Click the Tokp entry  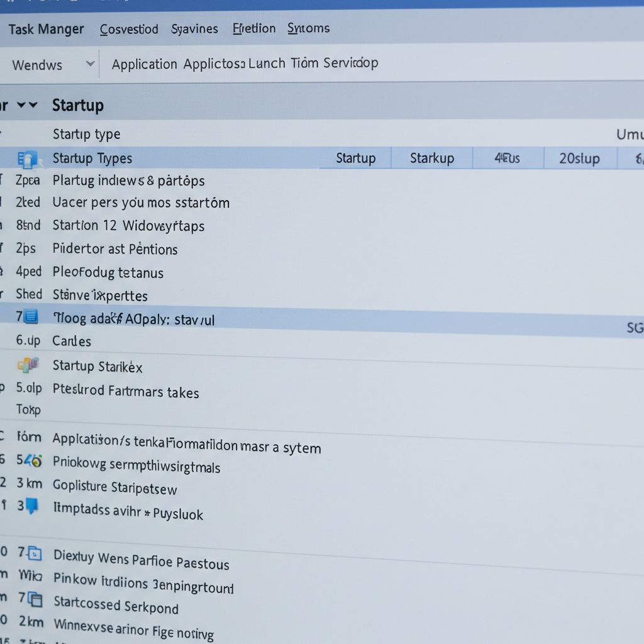tap(28, 409)
